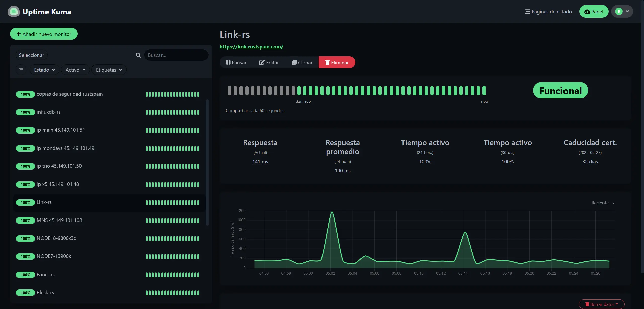Select Plesk-rs monitor

click(x=109, y=293)
